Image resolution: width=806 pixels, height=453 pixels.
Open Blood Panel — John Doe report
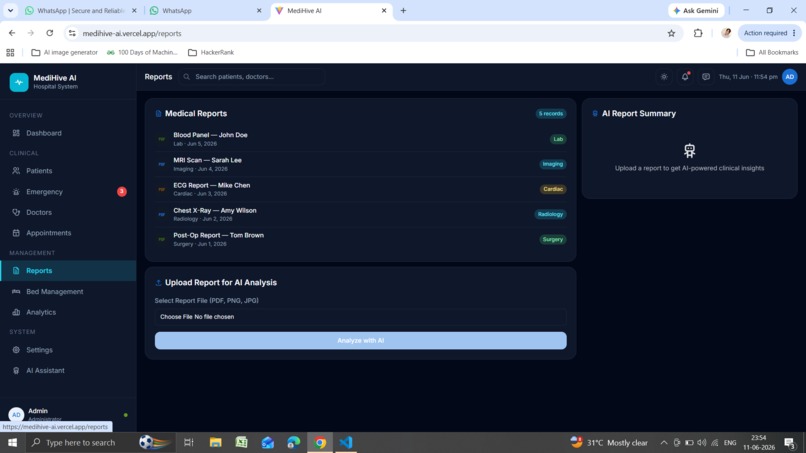pyautogui.click(x=361, y=139)
